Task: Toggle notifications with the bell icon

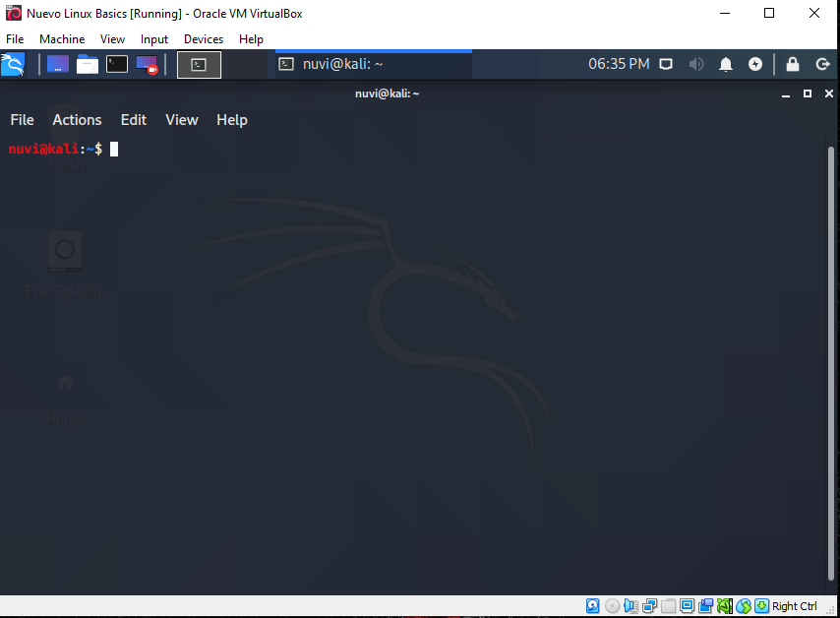Action: pos(726,64)
